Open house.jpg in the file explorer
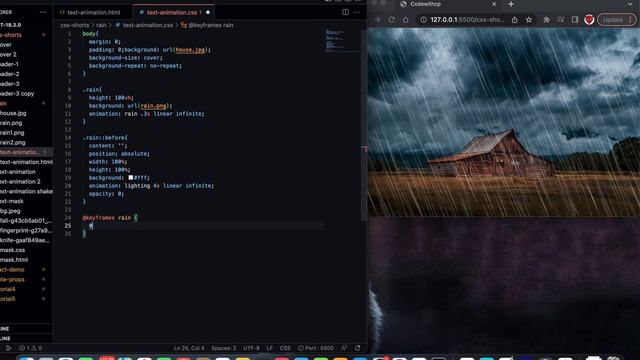The width and height of the screenshot is (640, 360). (x=13, y=113)
